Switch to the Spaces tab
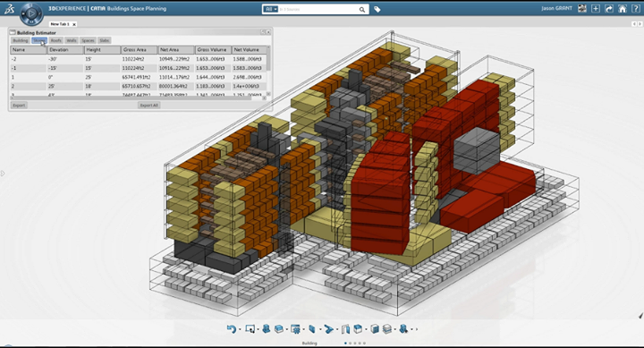 point(88,40)
